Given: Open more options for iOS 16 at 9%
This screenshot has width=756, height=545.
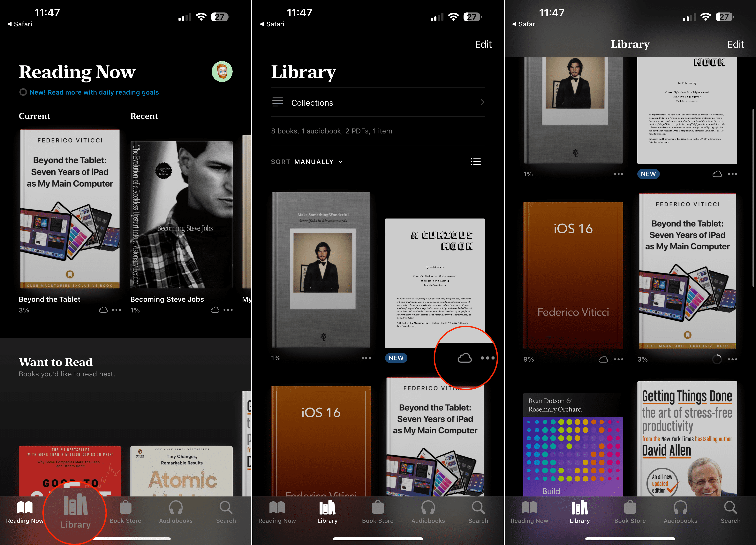Looking at the screenshot, I should pyautogui.click(x=619, y=359).
